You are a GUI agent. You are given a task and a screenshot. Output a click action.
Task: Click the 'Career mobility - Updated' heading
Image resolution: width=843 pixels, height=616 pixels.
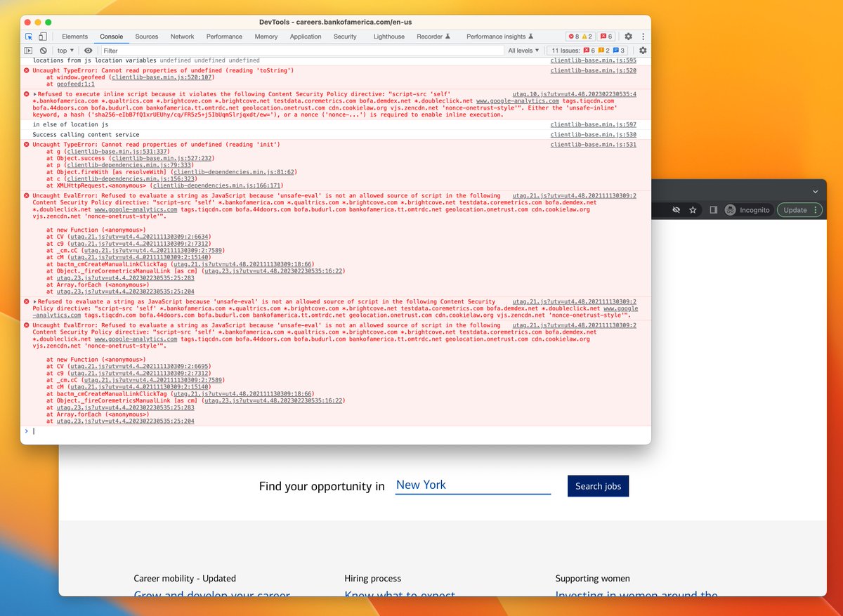click(185, 579)
